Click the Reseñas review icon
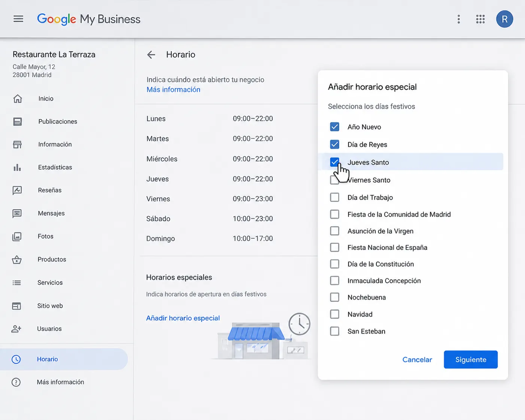 click(17, 190)
